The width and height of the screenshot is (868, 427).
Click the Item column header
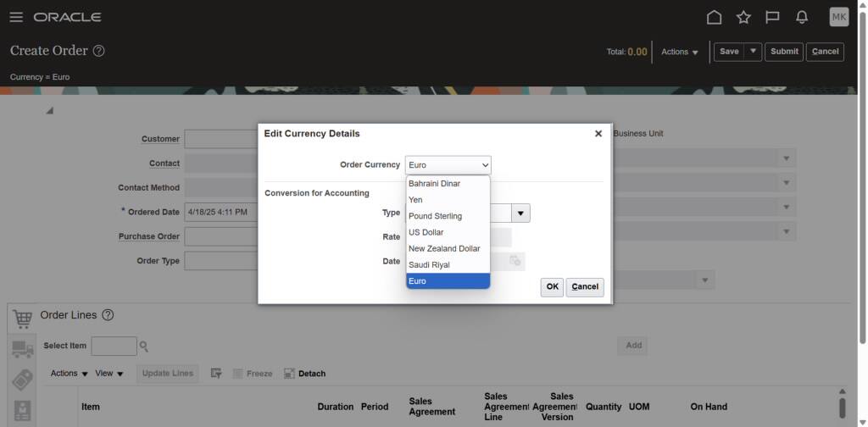[90, 407]
